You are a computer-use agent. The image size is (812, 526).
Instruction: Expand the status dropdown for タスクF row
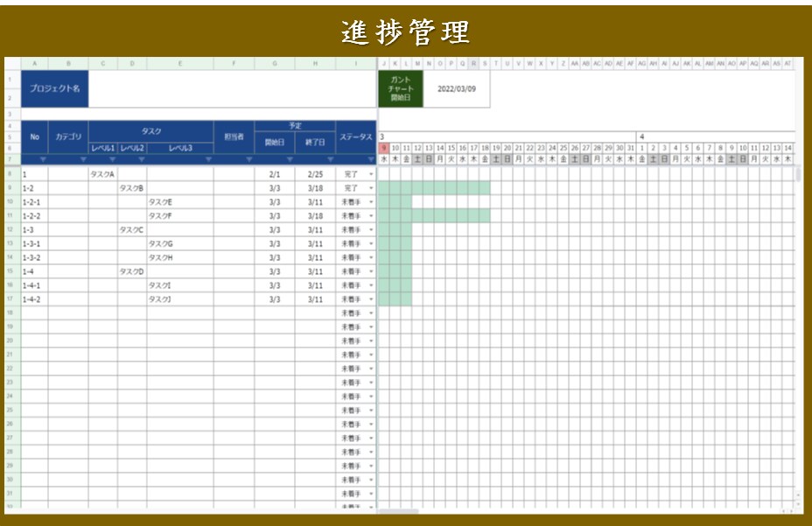pyautogui.click(x=371, y=216)
